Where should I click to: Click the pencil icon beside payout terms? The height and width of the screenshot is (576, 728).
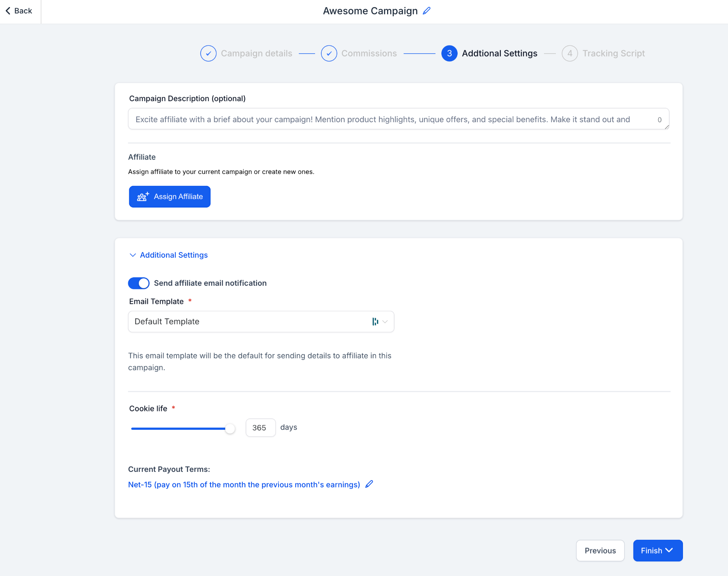click(x=369, y=484)
